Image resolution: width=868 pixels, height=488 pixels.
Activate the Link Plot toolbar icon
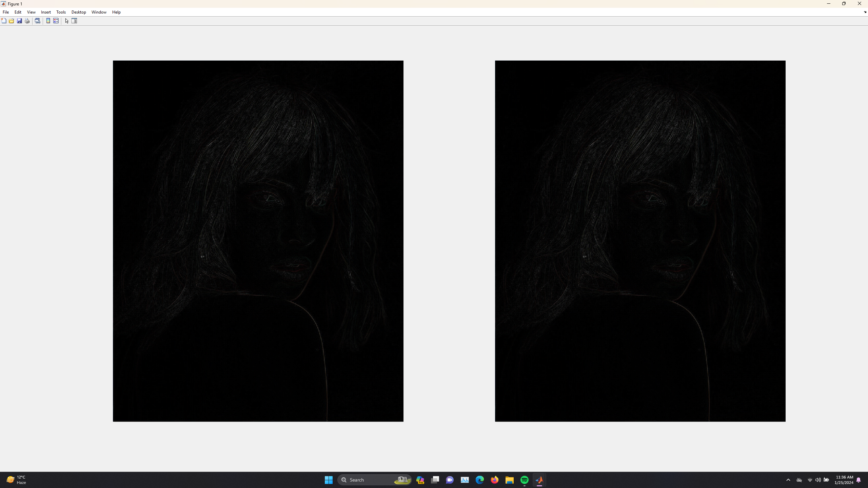(38, 21)
